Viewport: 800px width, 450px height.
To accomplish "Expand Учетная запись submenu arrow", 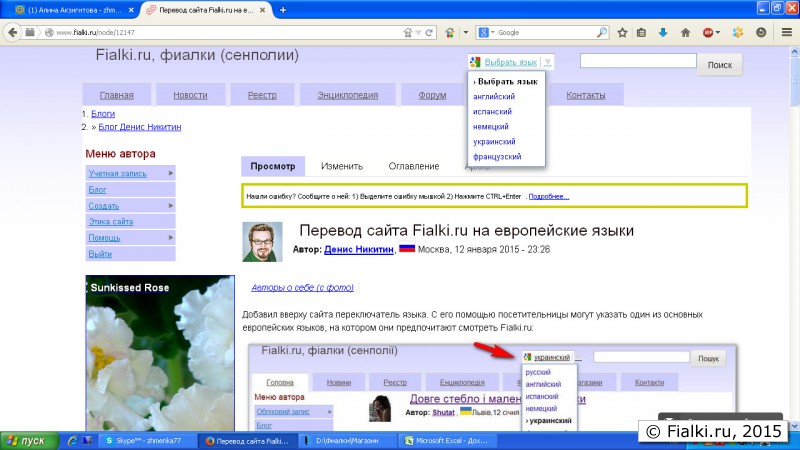I will pyautogui.click(x=171, y=173).
